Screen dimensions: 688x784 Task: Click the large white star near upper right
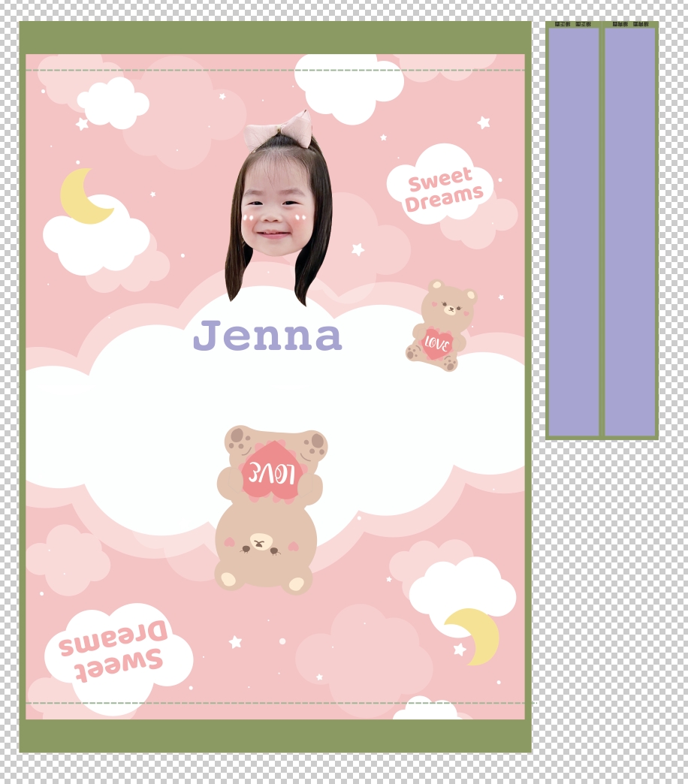click(x=484, y=122)
